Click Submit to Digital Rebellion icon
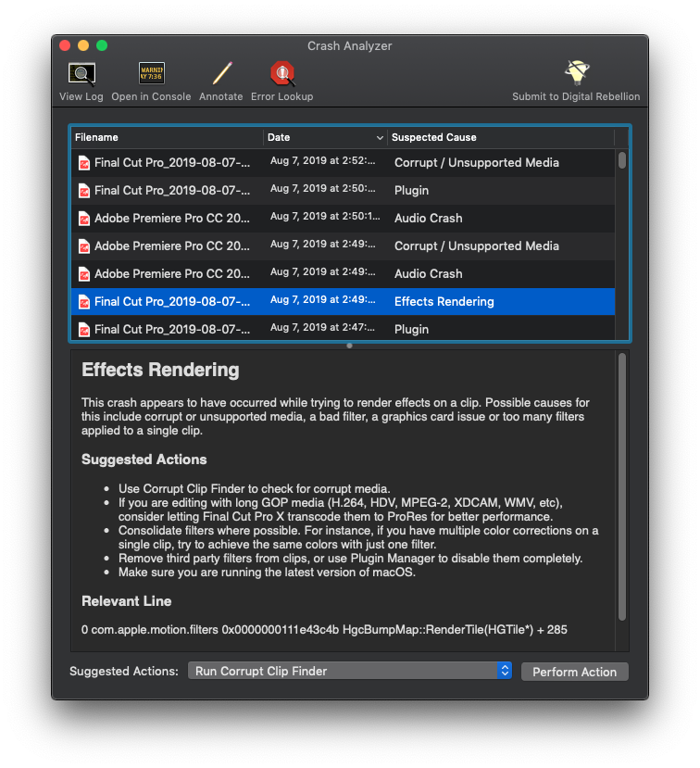This screenshot has height=768, width=700. click(577, 73)
